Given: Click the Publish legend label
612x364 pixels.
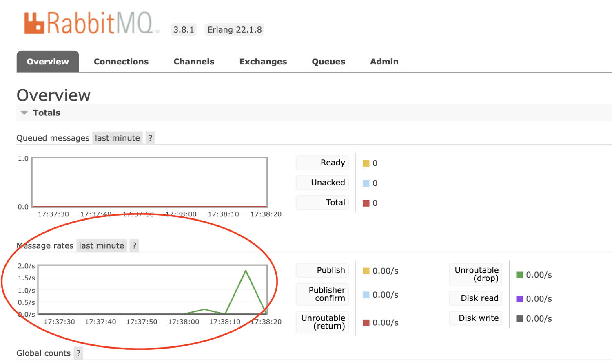Looking at the screenshot, I should click(x=322, y=270).
